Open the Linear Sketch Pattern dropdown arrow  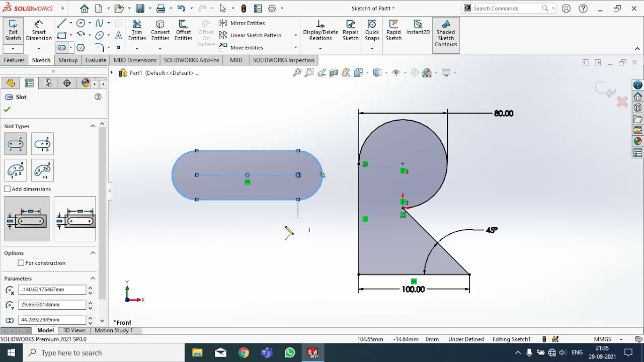click(295, 35)
